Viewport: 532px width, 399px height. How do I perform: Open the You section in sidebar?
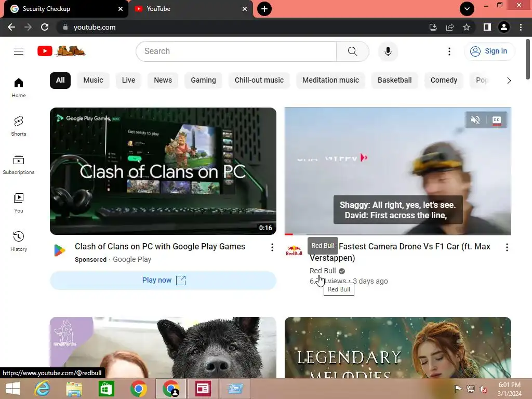coord(19,203)
